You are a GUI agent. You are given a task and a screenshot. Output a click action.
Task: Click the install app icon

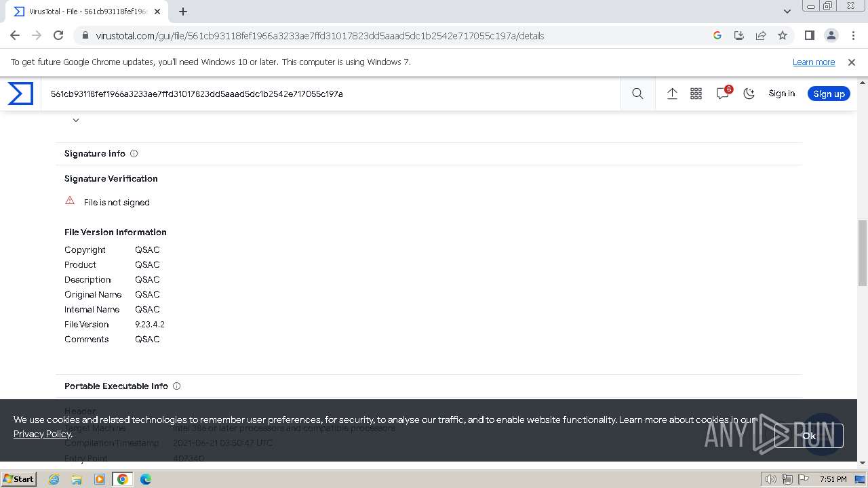(x=739, y=35)
